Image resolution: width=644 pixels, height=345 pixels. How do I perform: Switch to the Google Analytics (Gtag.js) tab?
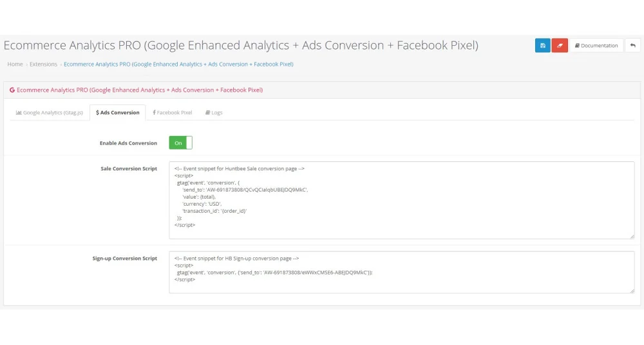[50, 112]
